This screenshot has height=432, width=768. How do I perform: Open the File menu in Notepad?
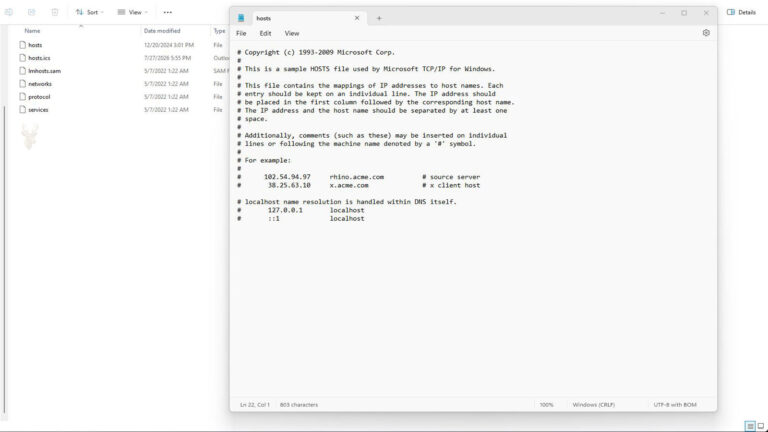click(241, 33)
